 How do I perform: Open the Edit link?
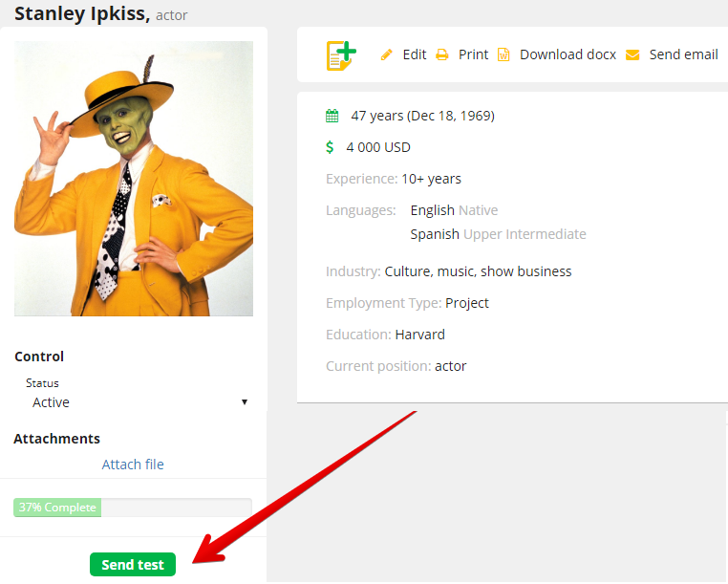point(414,54)
